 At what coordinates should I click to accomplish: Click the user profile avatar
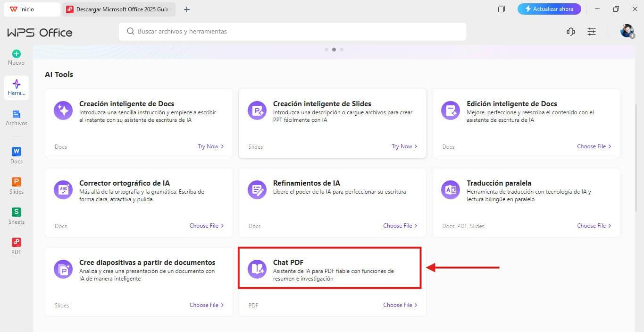click(627, 31)
